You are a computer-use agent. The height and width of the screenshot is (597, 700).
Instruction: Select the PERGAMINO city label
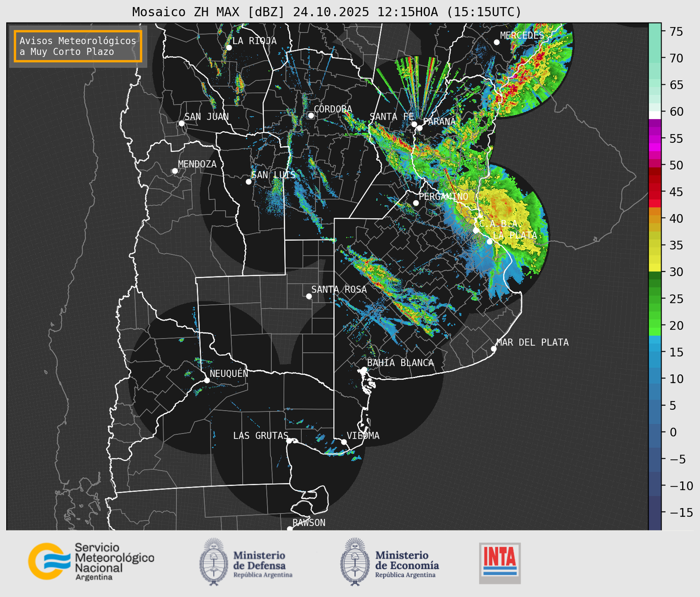[x=443, y=196]
